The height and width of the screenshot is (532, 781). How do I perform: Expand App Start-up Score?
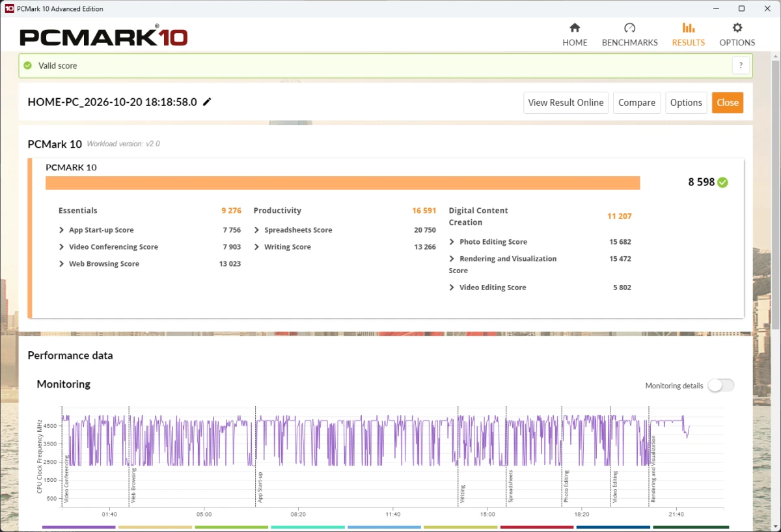(62, 230)
